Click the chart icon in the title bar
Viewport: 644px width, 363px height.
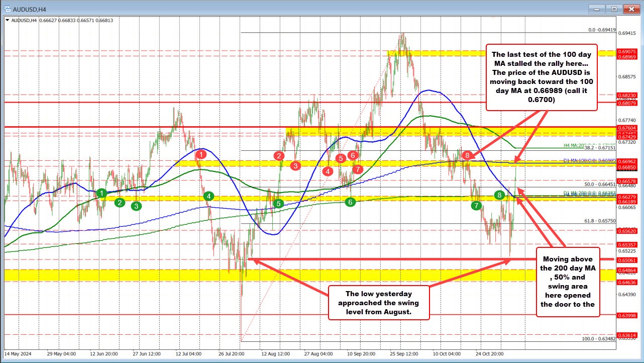7,9
